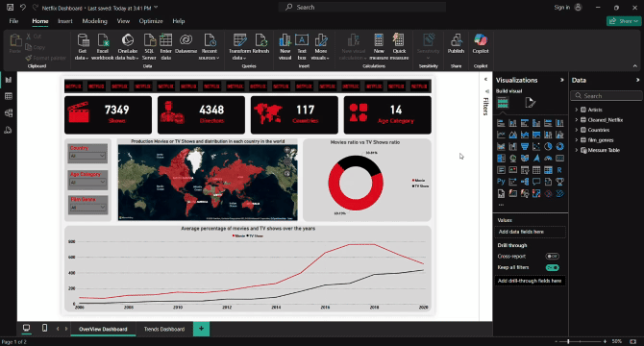The height and width of the screenshot is (346, 644).
Task: Add a Text box to the report
Action: pyautogui.click(x=302, y=47)
